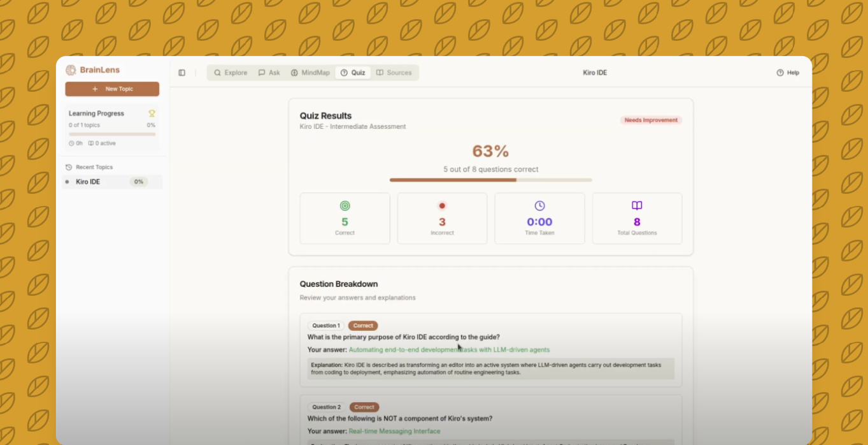Click the Help question mark icon
Viewport: 868px width, 445px height.
tap(780, 73)
